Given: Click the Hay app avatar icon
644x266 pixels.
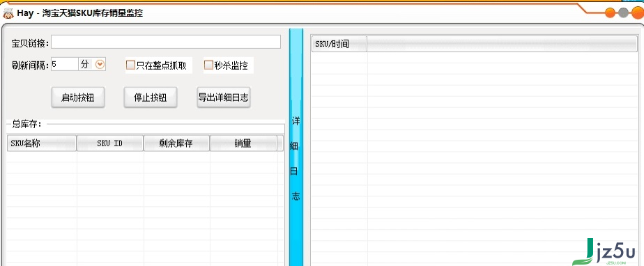Looking at the screenshot, I should pos(8,13).
